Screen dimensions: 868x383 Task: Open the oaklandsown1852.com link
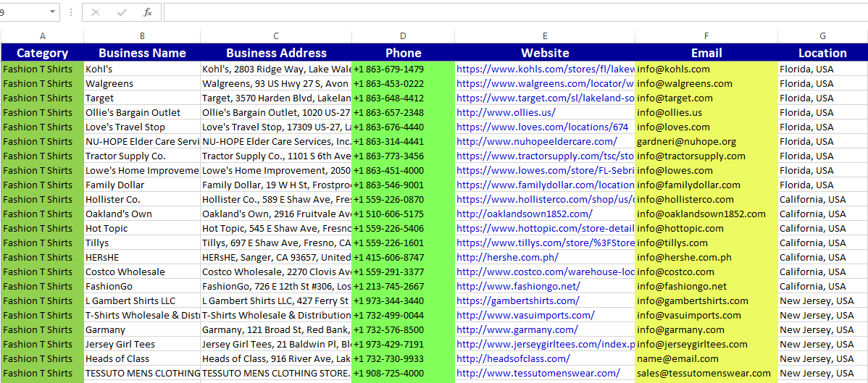click(x=525, y=214)
